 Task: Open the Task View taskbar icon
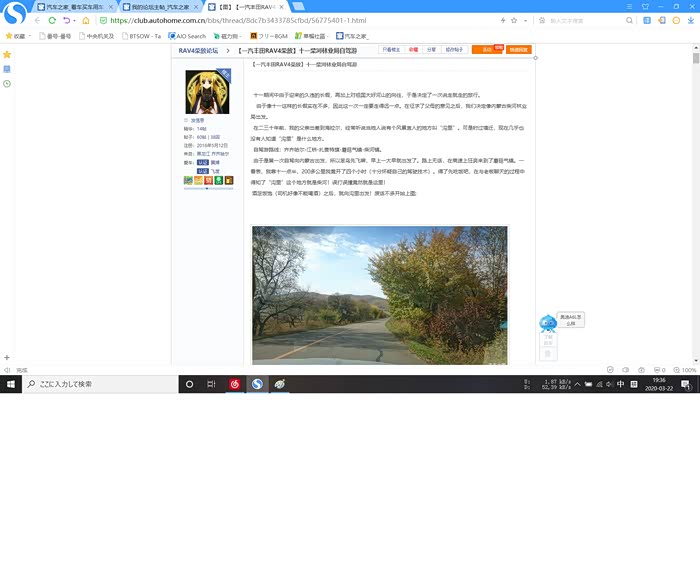[x=211, y=384]
